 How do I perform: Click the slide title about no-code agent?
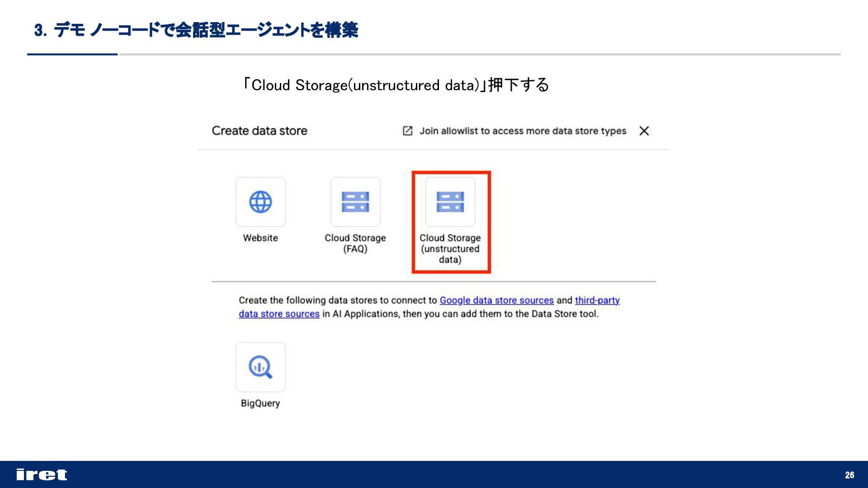point(196,30)
